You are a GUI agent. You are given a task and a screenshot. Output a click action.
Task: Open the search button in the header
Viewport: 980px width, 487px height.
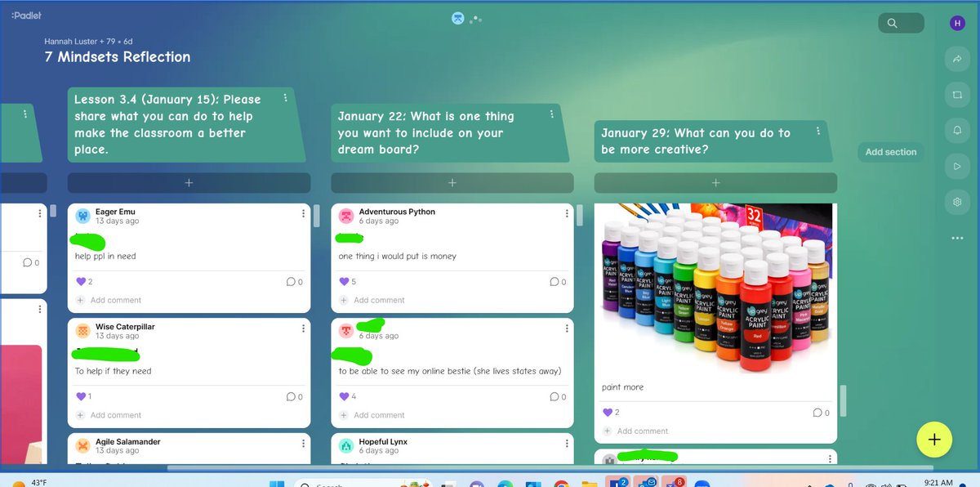coord(901,24)
